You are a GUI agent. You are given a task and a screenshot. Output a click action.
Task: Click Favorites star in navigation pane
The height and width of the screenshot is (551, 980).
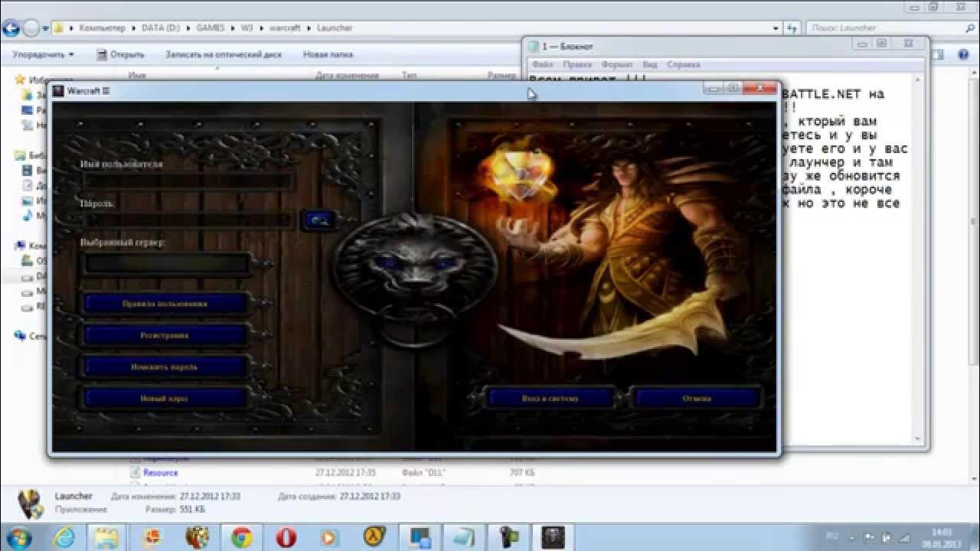click(21, 80)
